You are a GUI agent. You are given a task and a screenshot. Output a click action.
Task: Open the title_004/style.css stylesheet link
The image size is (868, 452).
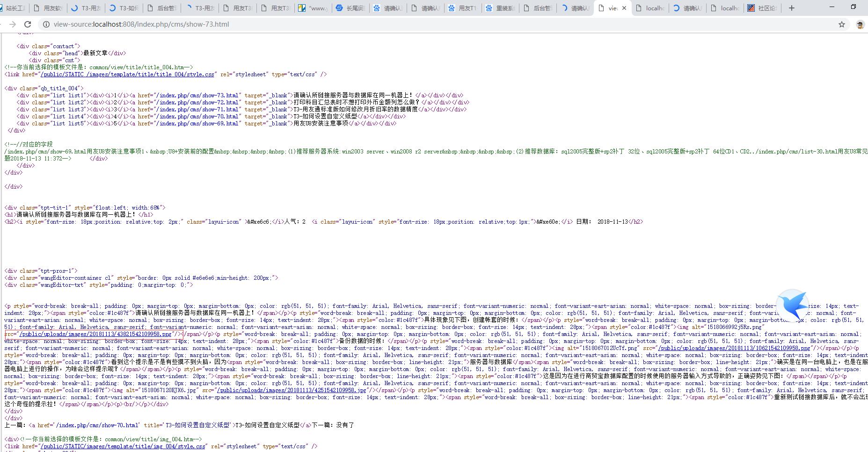[127, 74]
